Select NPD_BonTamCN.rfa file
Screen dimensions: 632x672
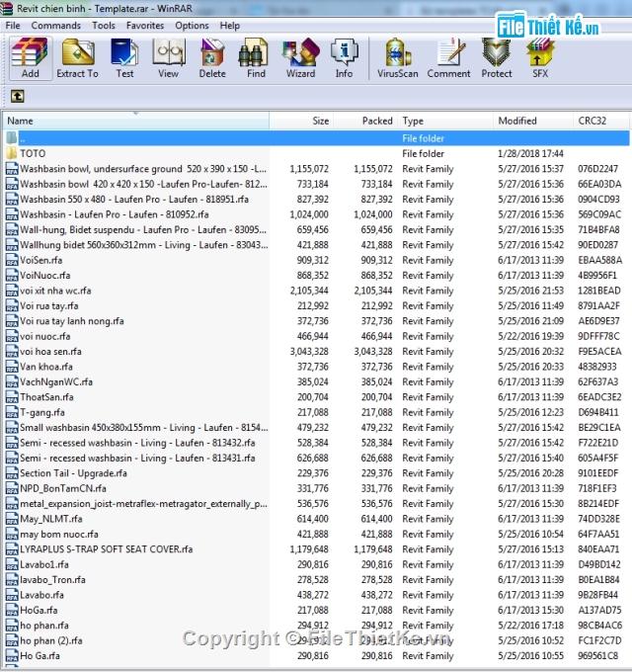click(x=63, y=488)
